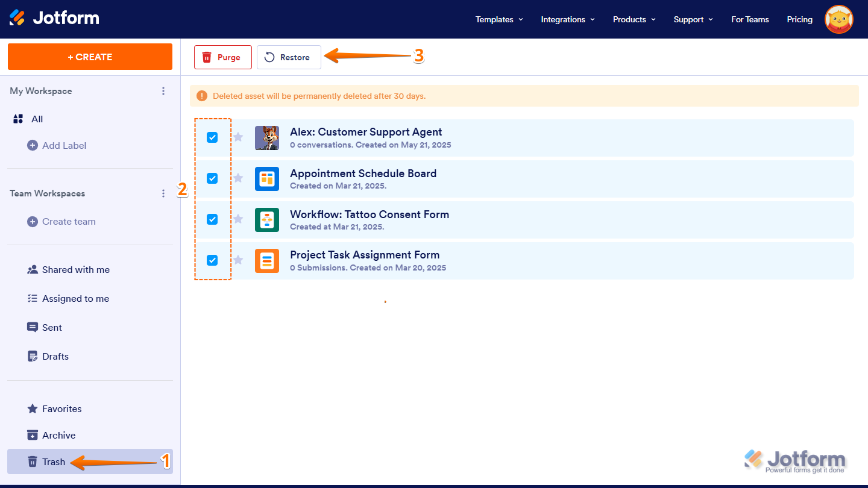Open the Drafts section

(x=55, y=356)
